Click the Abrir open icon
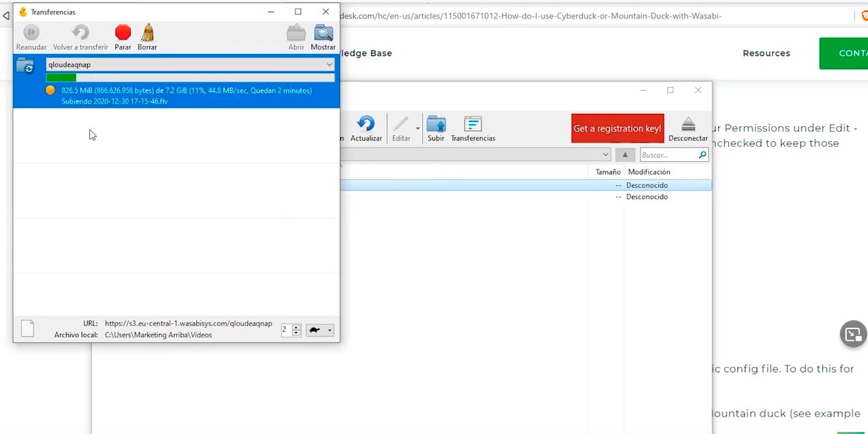 pyautogui.click(x=296, y=32)
